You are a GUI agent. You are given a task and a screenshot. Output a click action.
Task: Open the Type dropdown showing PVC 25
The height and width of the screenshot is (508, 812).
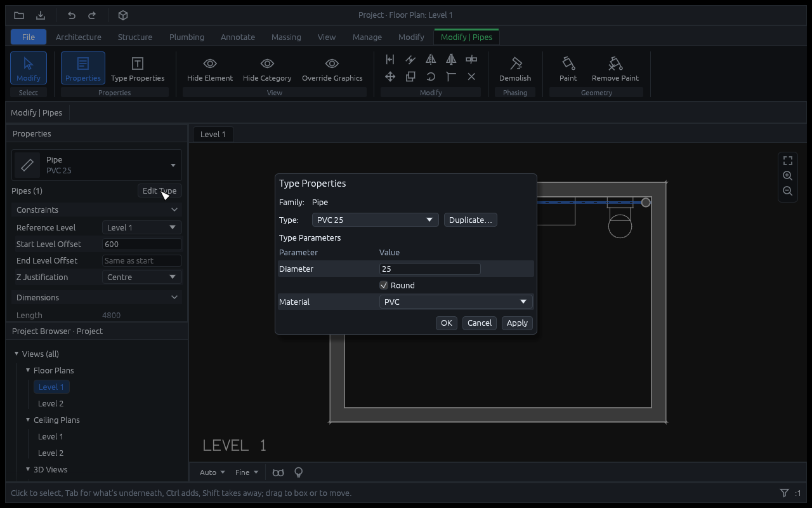coord(375,220)
